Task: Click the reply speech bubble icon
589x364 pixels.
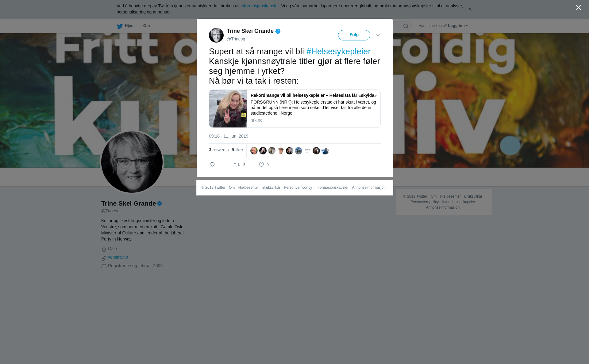Action: click(x=212, y=165)
